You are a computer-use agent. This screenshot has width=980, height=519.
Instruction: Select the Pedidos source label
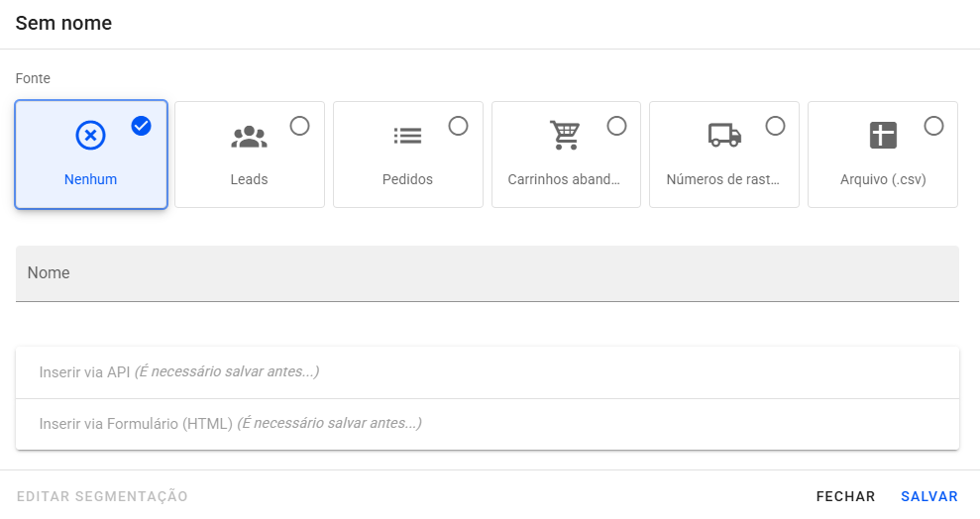pyautogui.click(x=407, y=179)
